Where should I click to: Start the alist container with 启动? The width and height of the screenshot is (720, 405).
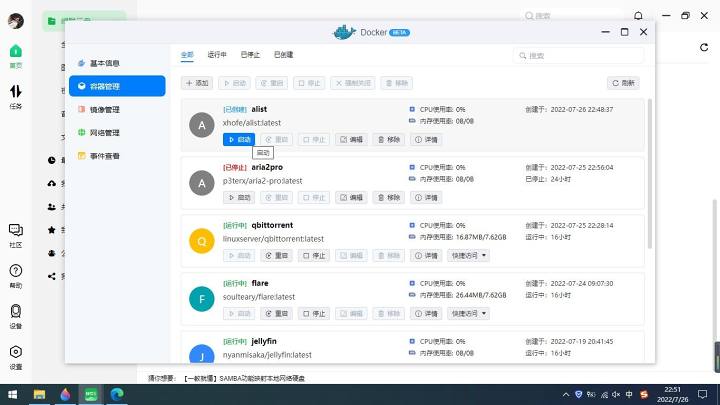point(239,140)
